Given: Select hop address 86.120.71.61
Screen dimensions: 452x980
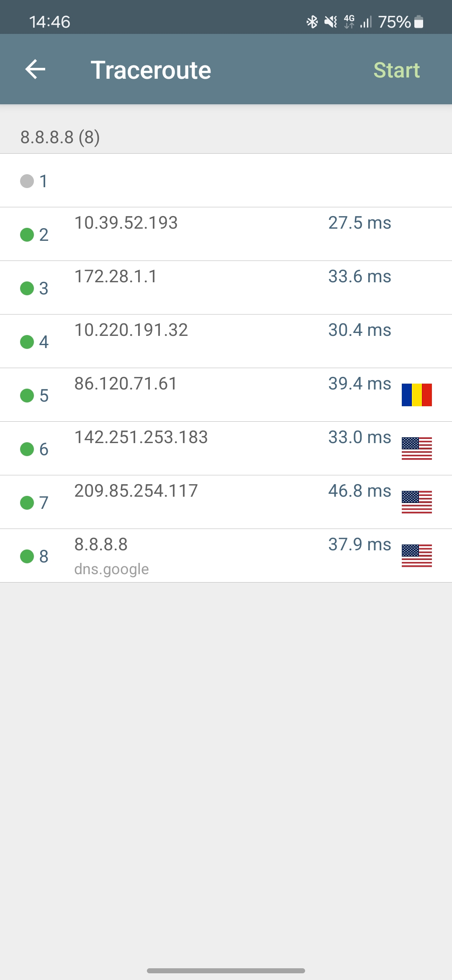Looking at the screenshot, I should pos(126,384).
